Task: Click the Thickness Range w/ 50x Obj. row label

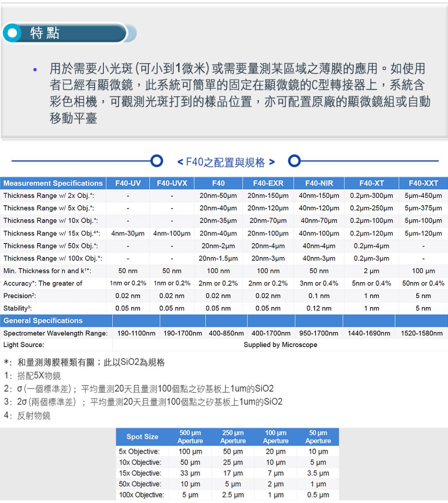Action: [51, 246]
